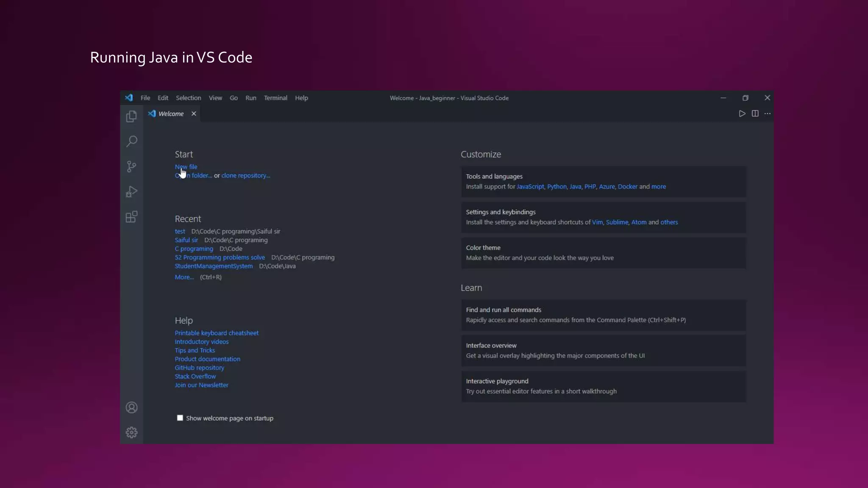Install Azure support link

pyautogui.click(x=606, y=186)
